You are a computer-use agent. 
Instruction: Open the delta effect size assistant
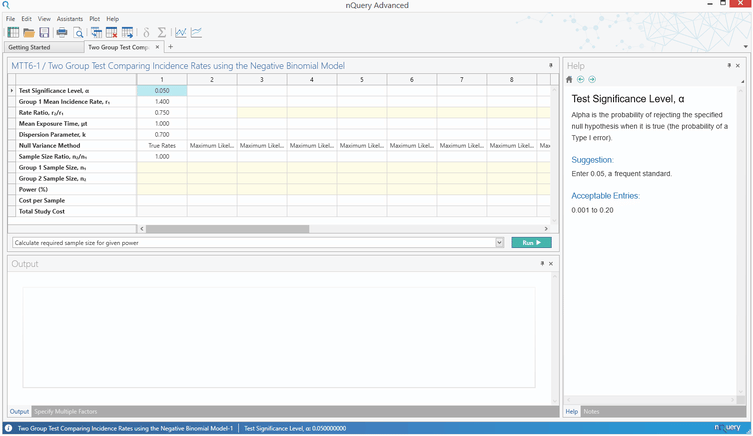[146, 33]
